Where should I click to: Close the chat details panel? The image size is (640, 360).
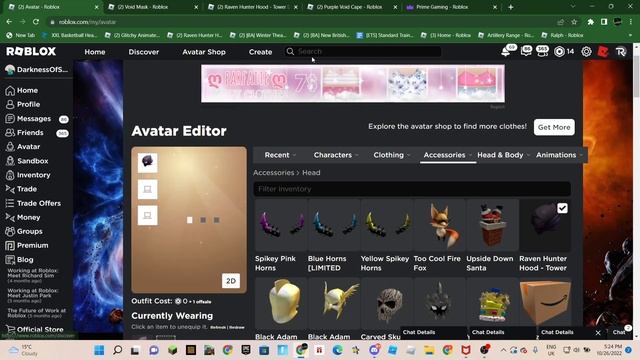(x=598, y=333)
